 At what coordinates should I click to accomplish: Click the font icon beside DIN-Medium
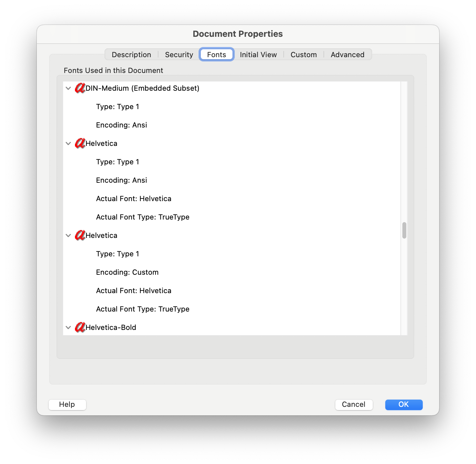(x=80, y=88)
